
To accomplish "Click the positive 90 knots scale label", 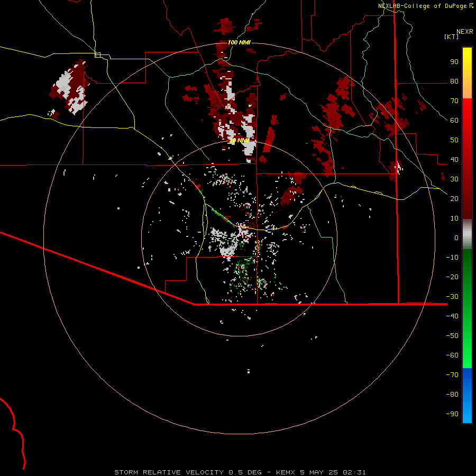I will (x=454, y=62).
